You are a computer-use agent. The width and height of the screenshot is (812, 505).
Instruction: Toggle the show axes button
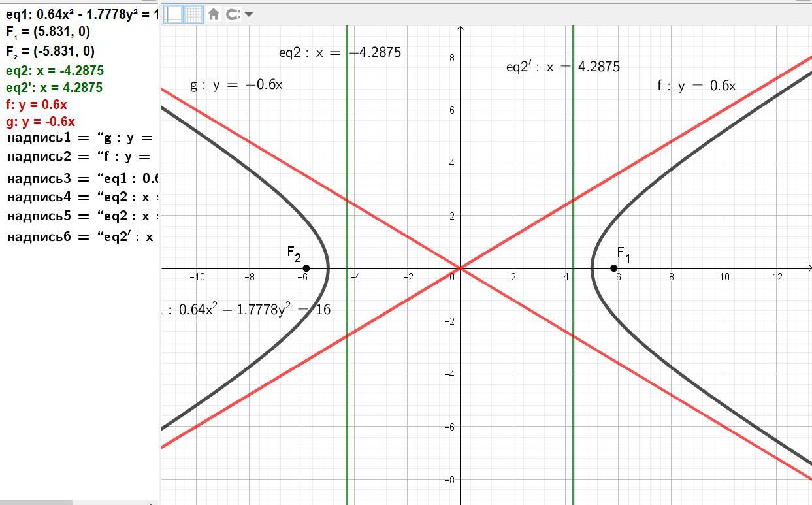point(173,14)
